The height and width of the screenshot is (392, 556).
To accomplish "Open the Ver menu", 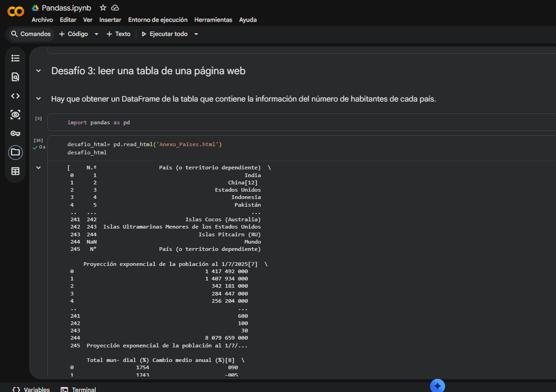I will [88, 20].
